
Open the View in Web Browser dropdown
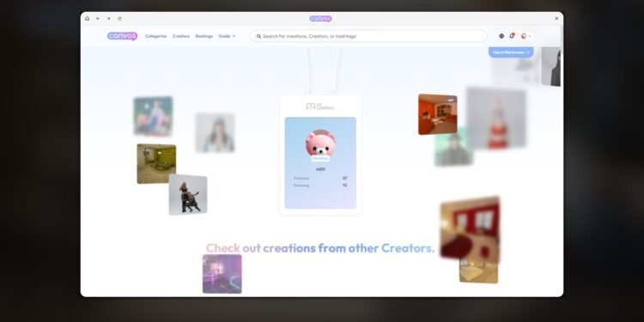tap(511, 52)
